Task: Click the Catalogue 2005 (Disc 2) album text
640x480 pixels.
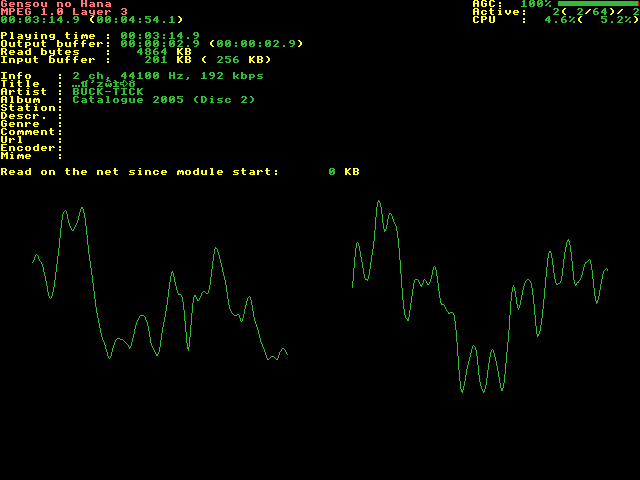Action: coord(164,100)
